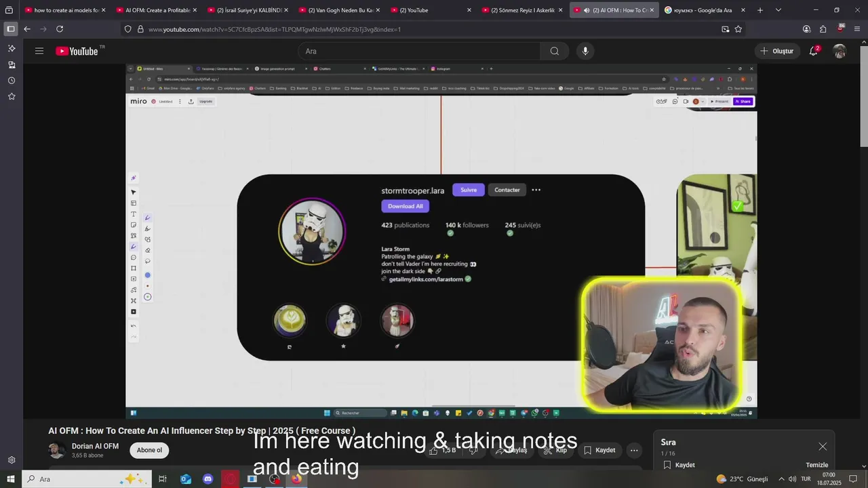Open synced tabs in Firefox sidebar
Screen dimensions: 868x488
12,64
